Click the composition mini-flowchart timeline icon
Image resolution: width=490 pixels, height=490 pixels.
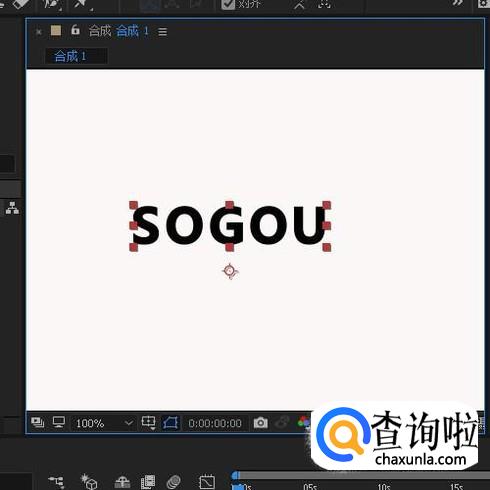[56, 481]
